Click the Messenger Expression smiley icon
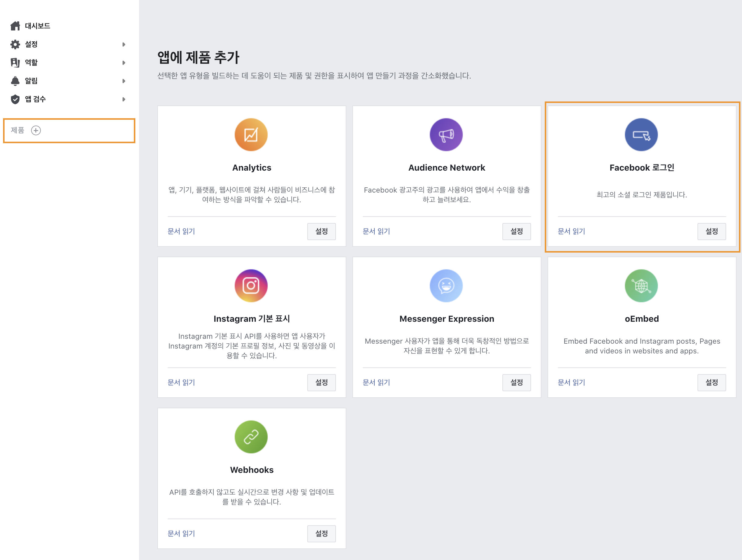The width and height of the screenshot is (742, 560). click(x=446, y=286)
